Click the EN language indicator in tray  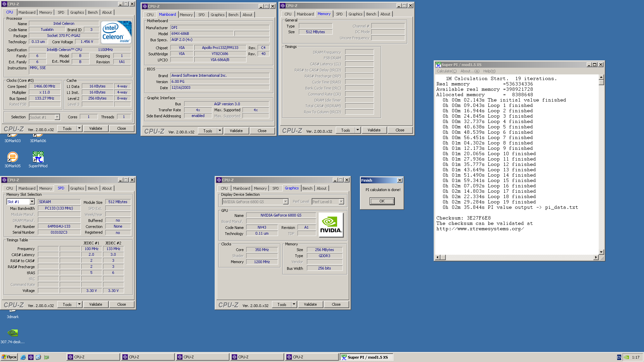tap(619, 357)
